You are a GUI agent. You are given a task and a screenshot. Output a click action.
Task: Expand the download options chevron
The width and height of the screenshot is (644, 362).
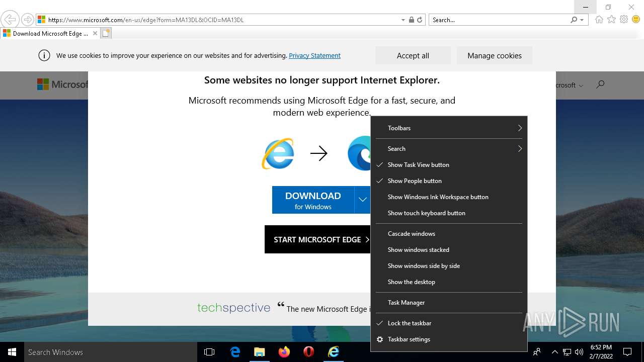click(x=362, y=200)
